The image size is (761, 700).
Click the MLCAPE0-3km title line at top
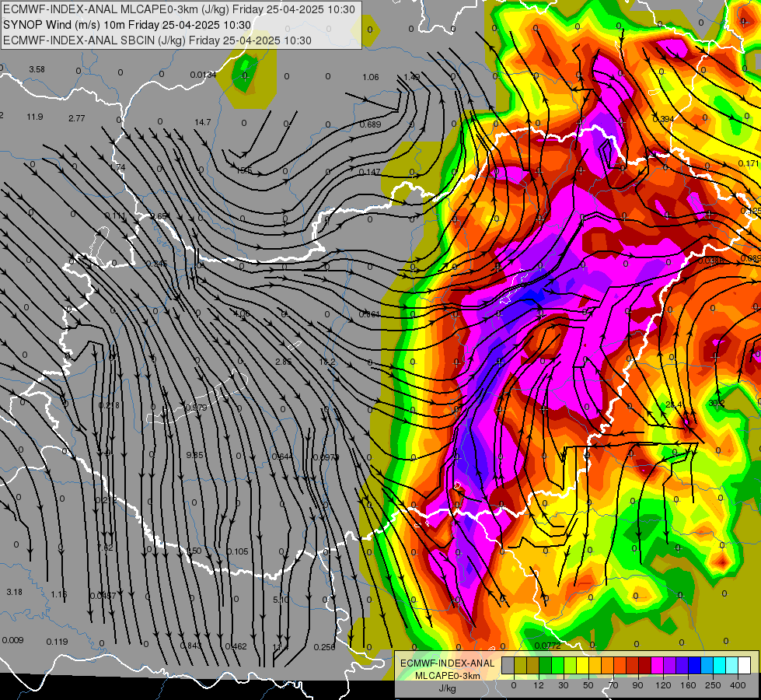click(x=179, y=9)
